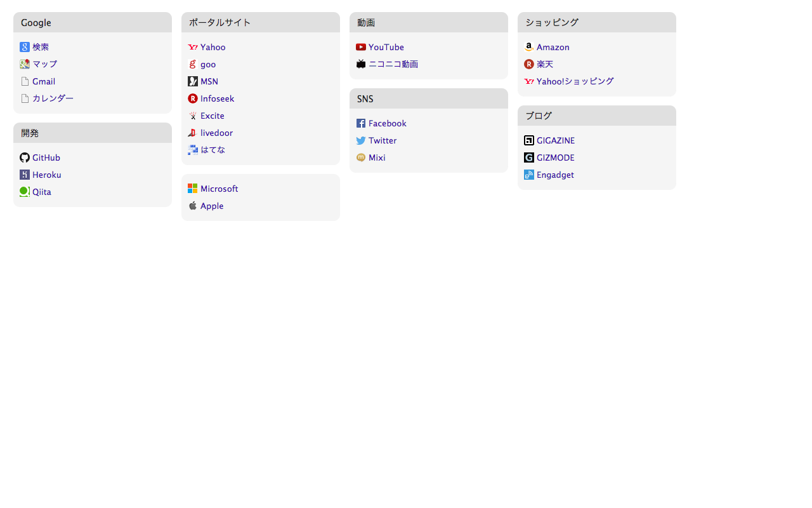
Task: Click the Google section header
Action: pos(93,22)
